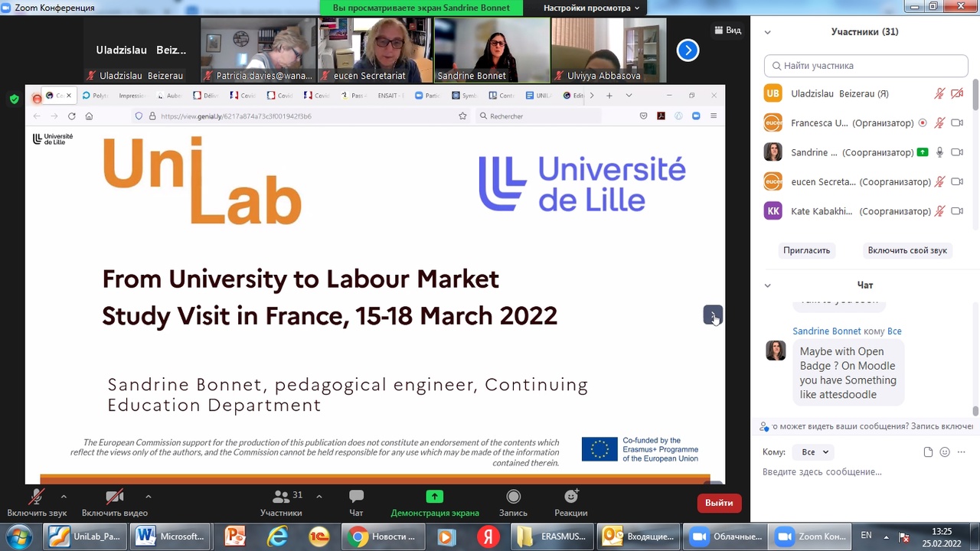
Task: Open the Кому: Все recipient dropdown
Action: pyautogui.click(x=815, y=452)
